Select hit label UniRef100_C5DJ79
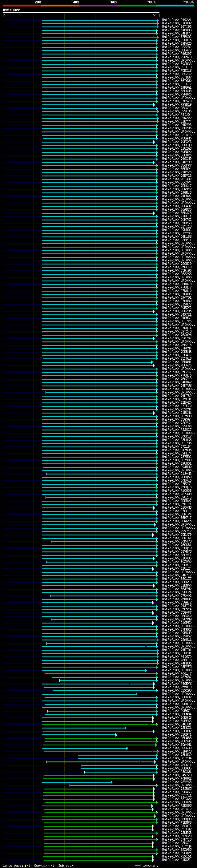 tap(176, 535)
